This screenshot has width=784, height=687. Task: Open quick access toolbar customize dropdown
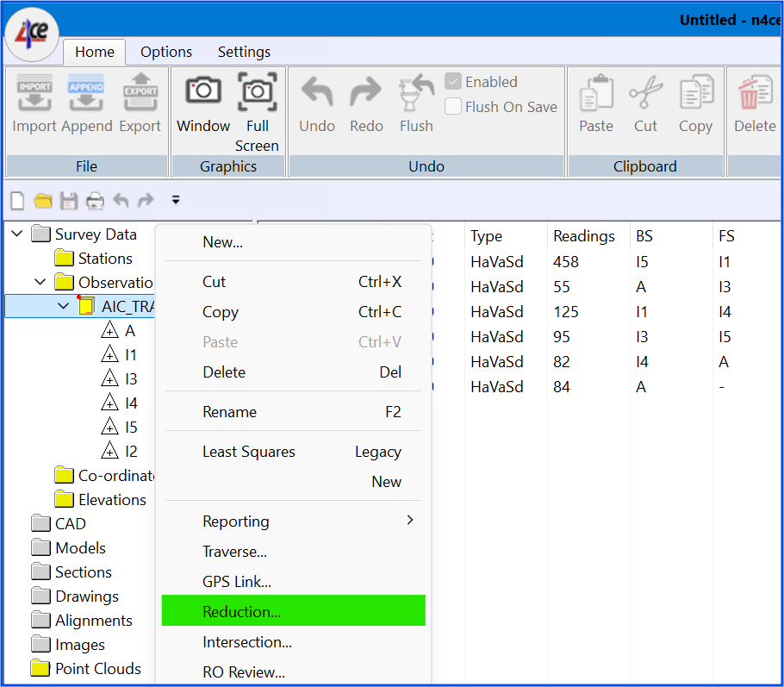176,200
